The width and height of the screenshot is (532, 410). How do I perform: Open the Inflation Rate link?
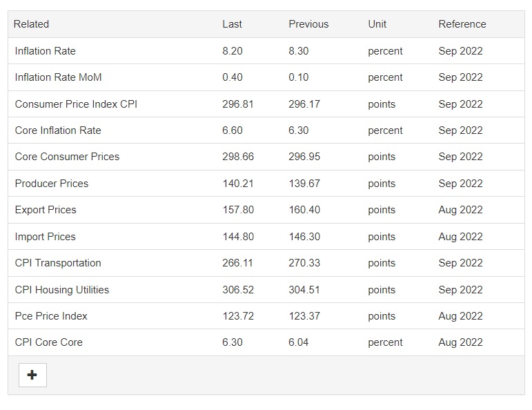click(x=45, y=51)
